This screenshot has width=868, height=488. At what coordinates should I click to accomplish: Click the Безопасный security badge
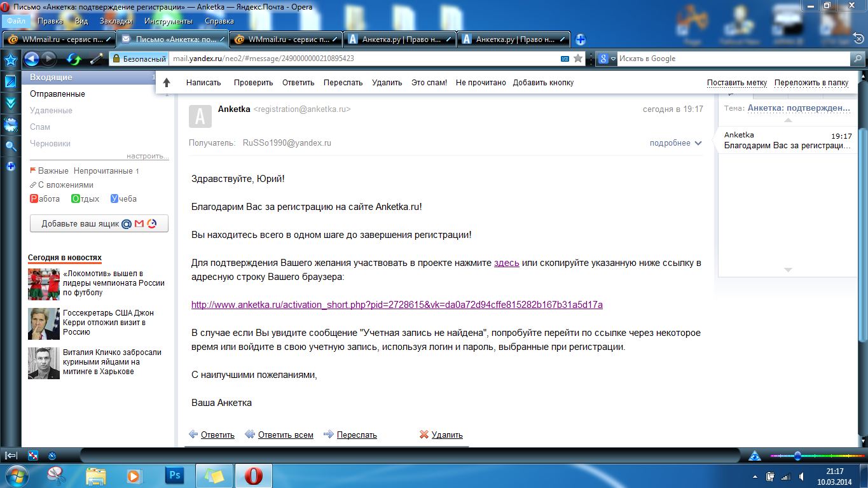139,59
